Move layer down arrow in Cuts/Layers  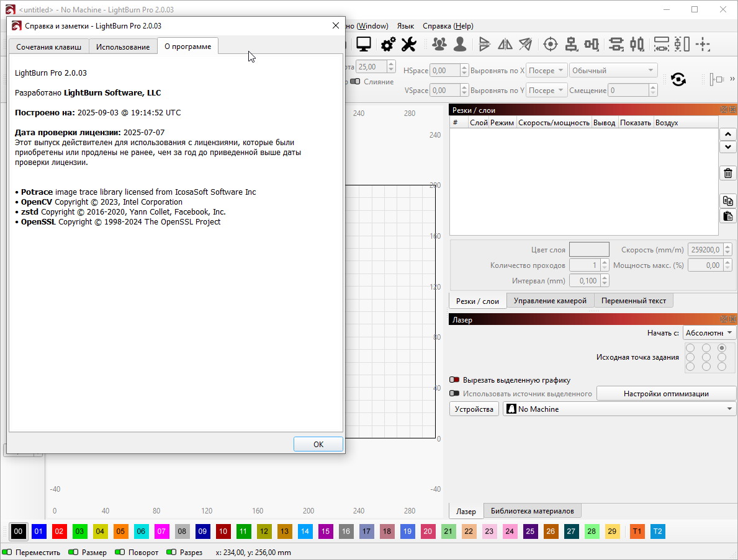coord(727,147)
